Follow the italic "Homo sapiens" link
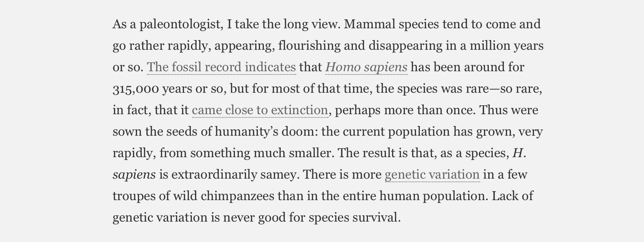 [366, 67]
